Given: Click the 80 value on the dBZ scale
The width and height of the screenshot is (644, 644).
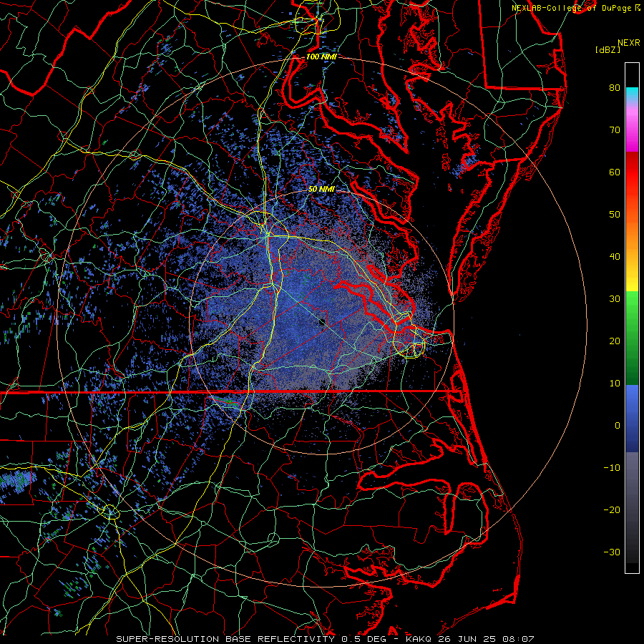Looking at the screenshot, I should 615,87.
